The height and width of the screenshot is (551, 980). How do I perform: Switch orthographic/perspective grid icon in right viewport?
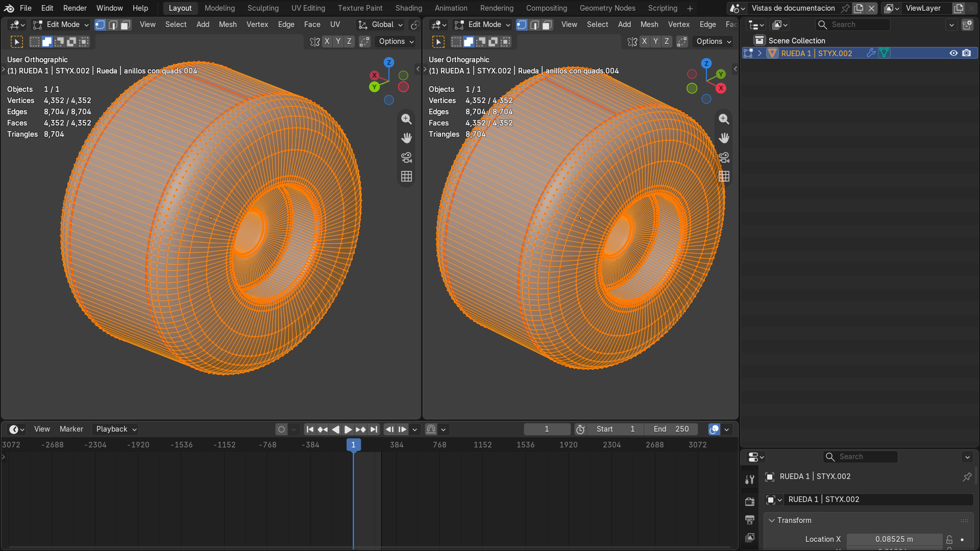(x=724, y=177)
